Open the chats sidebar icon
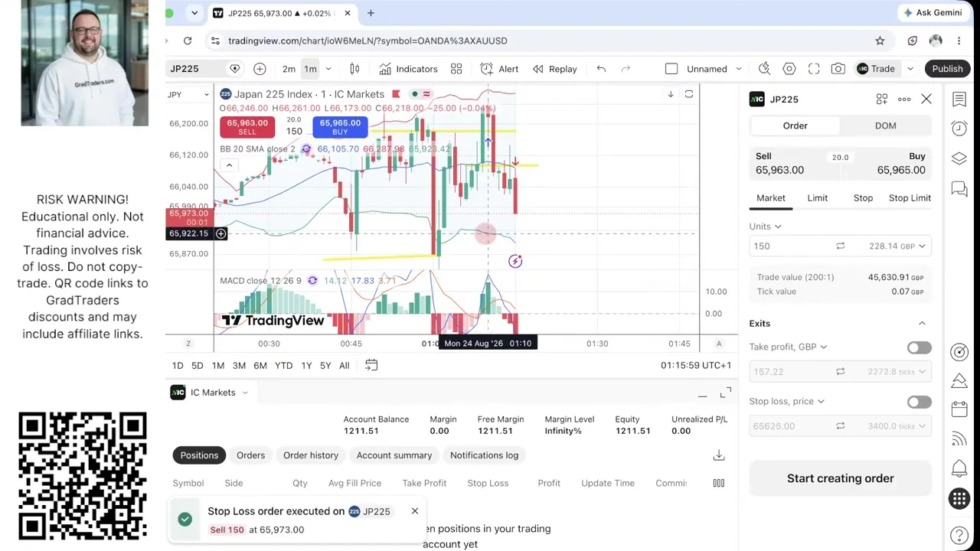 tap(959, 188)
